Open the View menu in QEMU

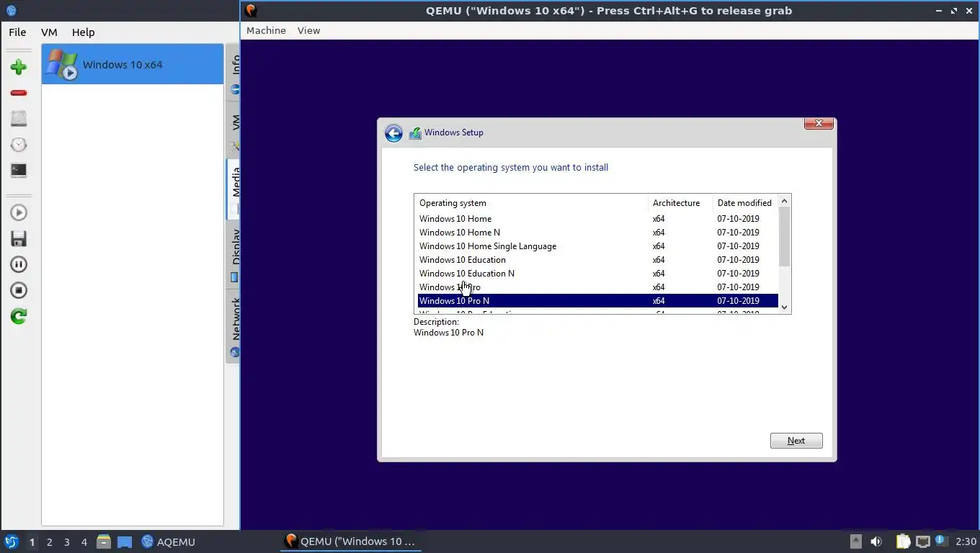pos(308,31)
